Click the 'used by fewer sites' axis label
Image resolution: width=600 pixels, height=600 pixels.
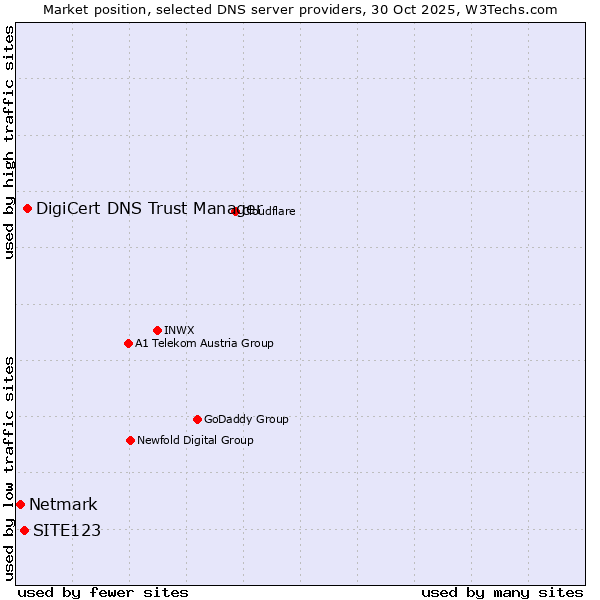tap(103, 592)
